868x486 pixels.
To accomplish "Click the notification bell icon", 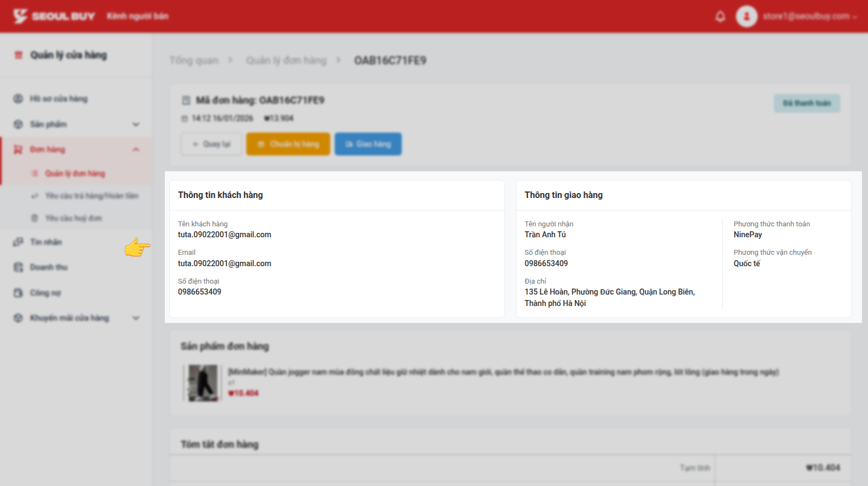I will [720, 16].
